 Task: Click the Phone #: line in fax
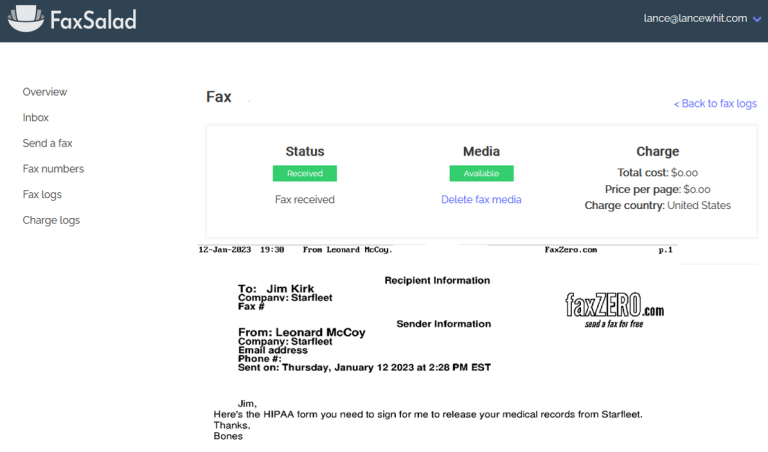point(260,359)
